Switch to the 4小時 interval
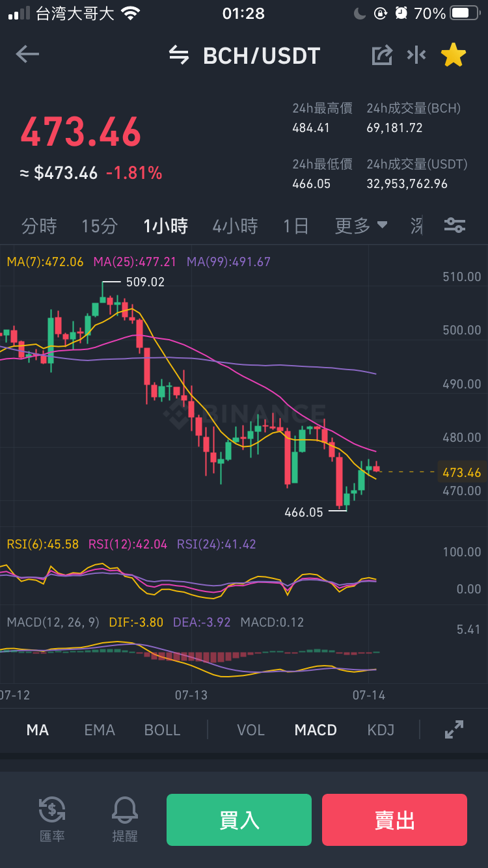Image resolution: width=488 pixels, height=868 pixels. [x=235, y=226]
